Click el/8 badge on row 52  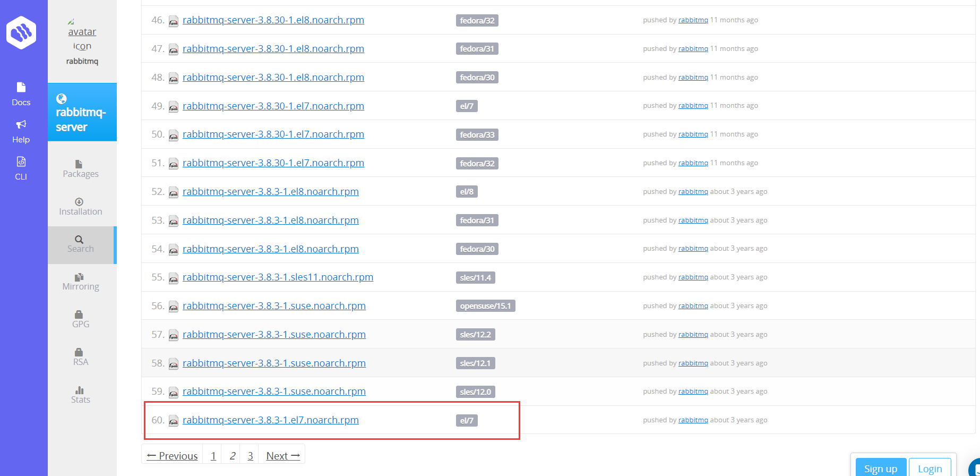tap(467, 192)
